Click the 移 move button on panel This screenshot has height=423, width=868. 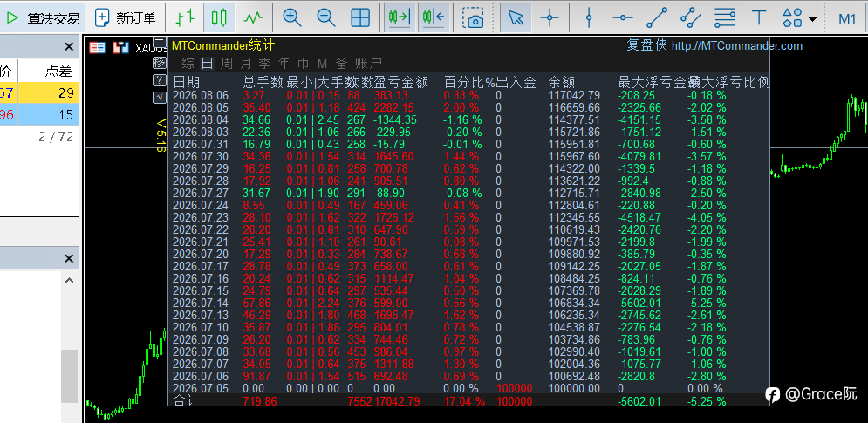coord(160,62)
